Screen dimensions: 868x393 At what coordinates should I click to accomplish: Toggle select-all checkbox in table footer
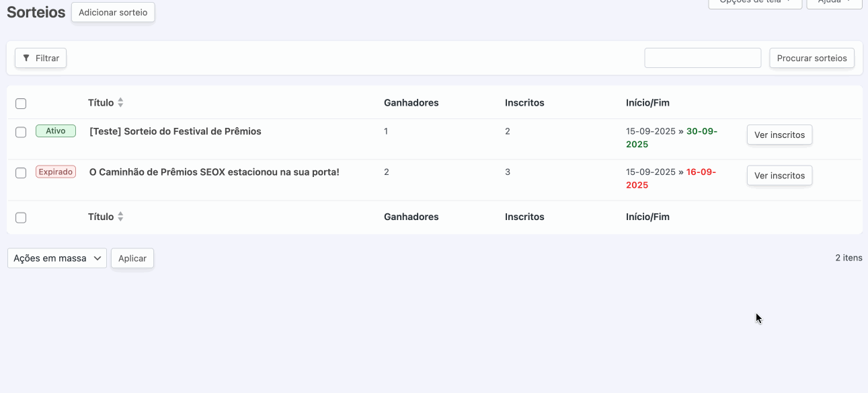21,217
